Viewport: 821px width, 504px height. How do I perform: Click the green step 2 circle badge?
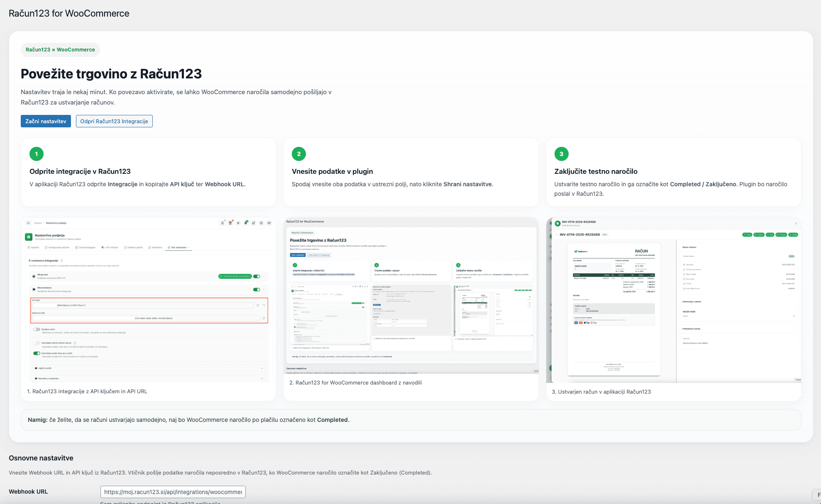(x=299, y=154)
